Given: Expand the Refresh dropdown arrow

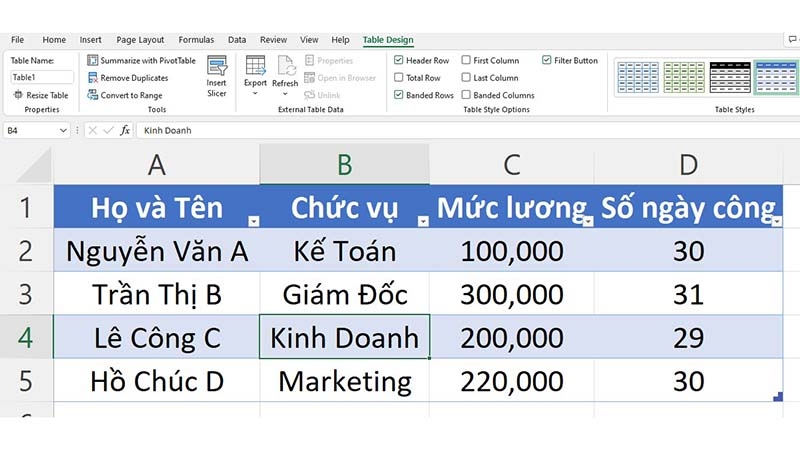Looking at the screenshot, I should point(285,93).
